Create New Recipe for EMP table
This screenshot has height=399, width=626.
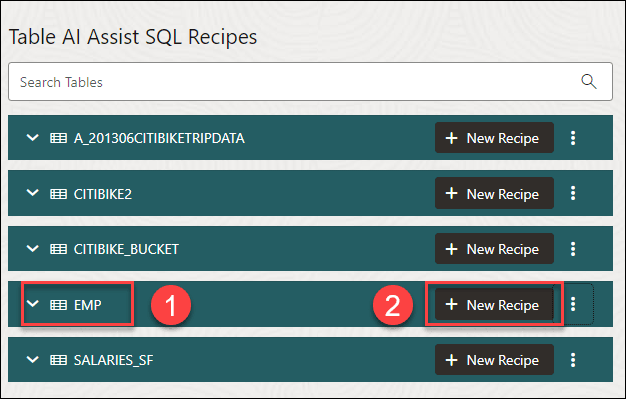tap(494, 304)
